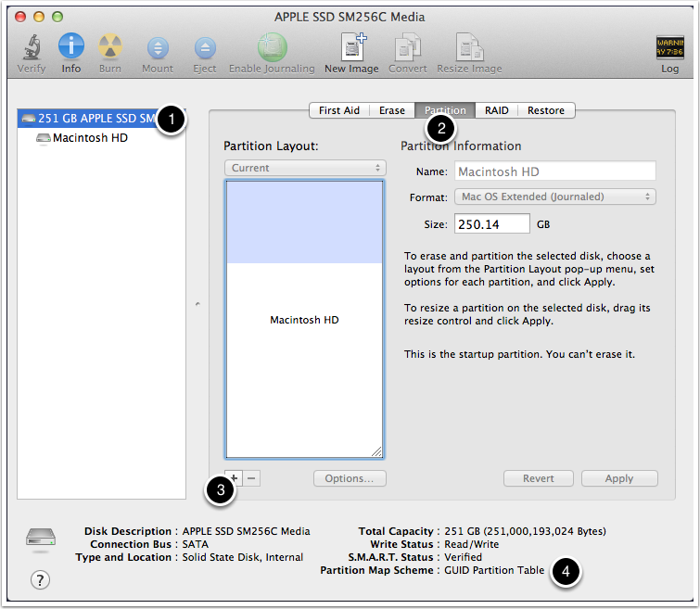Click the sidebar splitter handle
The width and height of the screenshot is (700, 609).
(x=197, y=304)
